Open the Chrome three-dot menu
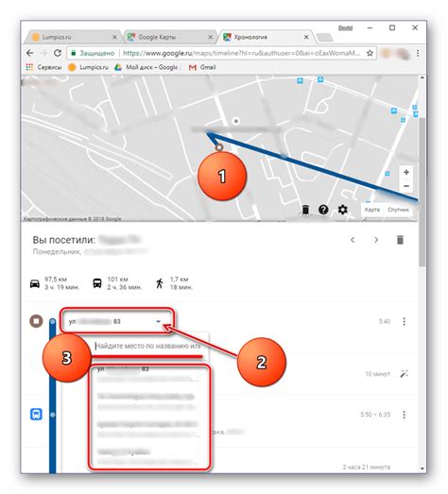 (x=418, y=53)
